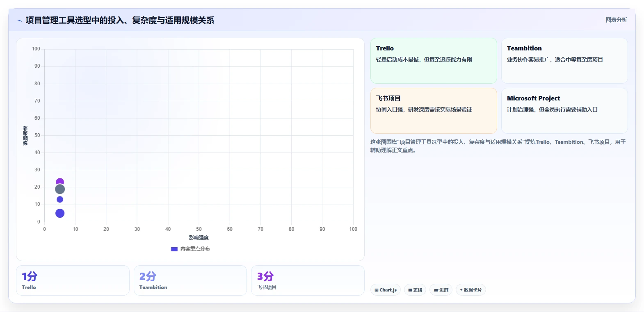Click the Chart.js tag chip
644x312 pixels.
pos(386,290)
